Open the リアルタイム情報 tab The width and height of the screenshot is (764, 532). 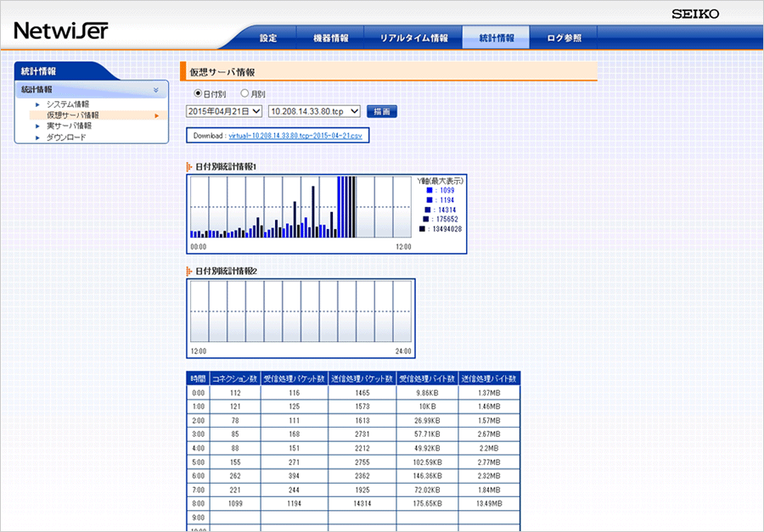(x=413, y=38)
